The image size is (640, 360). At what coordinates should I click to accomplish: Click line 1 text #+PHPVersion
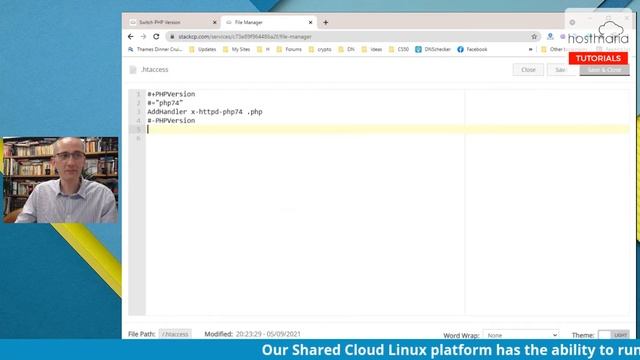pos(171,94)
